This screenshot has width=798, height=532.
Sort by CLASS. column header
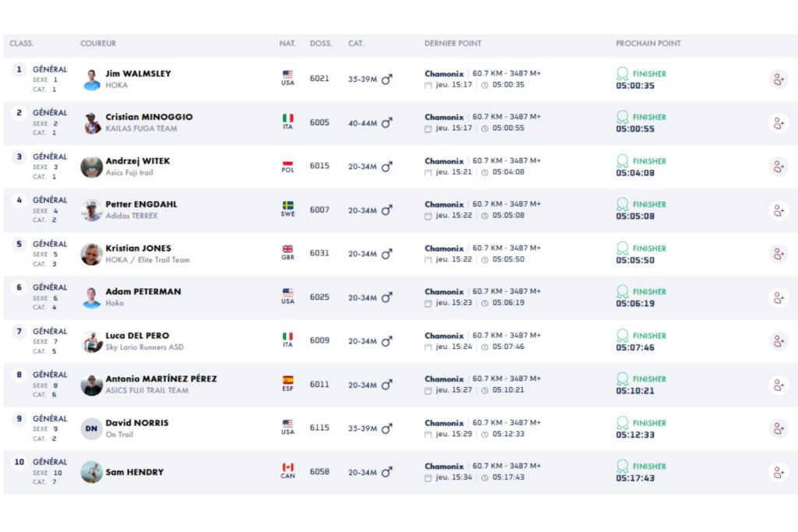click(22, 44)
